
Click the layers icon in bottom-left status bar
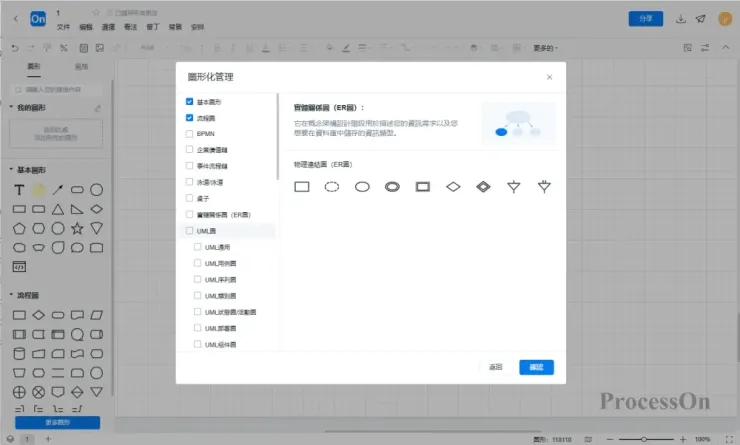point(10,439)
